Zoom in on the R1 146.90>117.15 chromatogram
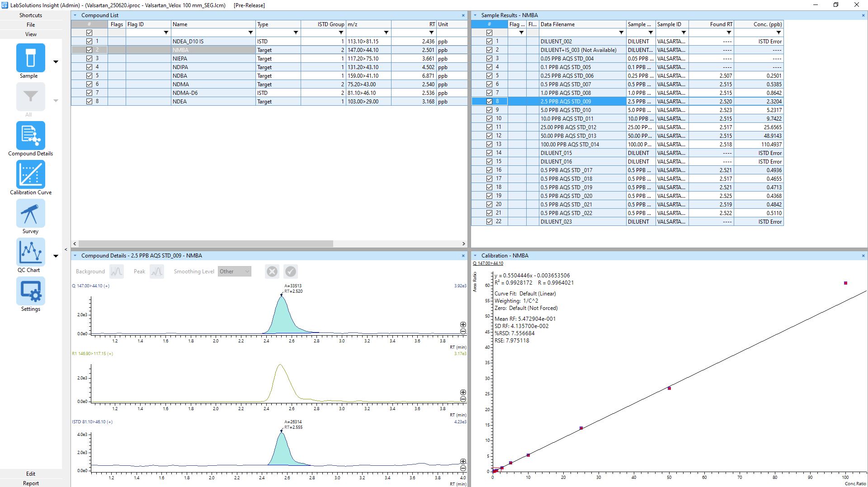Viewport: 868px width, 487px height. (463, 393)
